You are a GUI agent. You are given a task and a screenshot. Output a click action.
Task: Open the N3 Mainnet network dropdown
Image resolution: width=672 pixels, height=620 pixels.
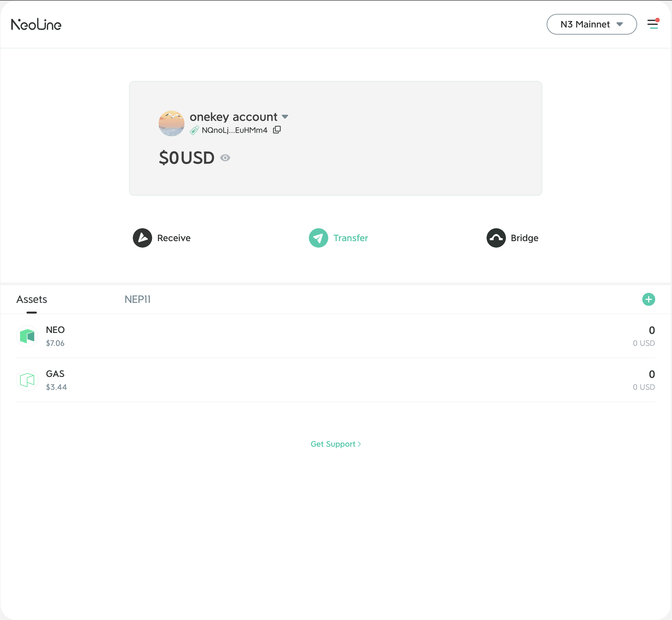[x=592, y=24]
